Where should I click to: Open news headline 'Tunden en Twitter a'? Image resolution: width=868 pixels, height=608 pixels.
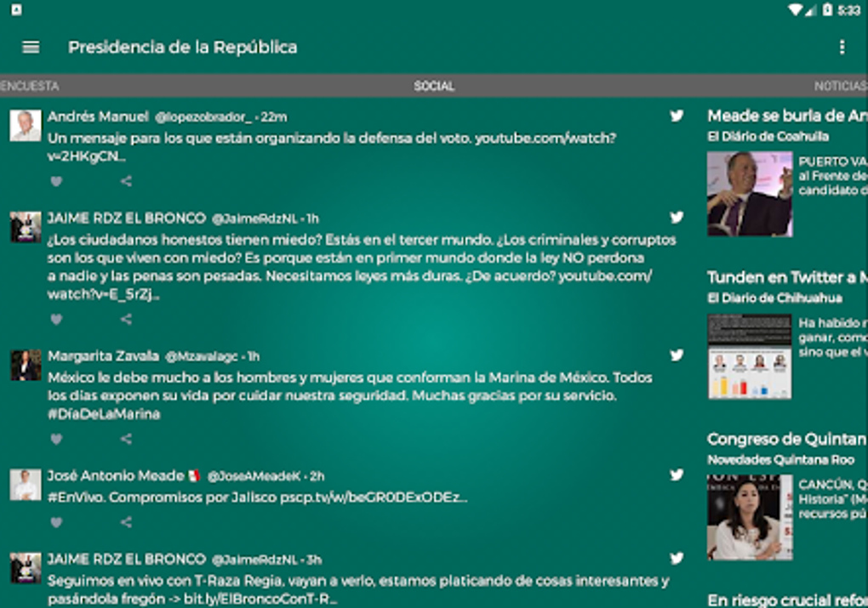[787, 277]
